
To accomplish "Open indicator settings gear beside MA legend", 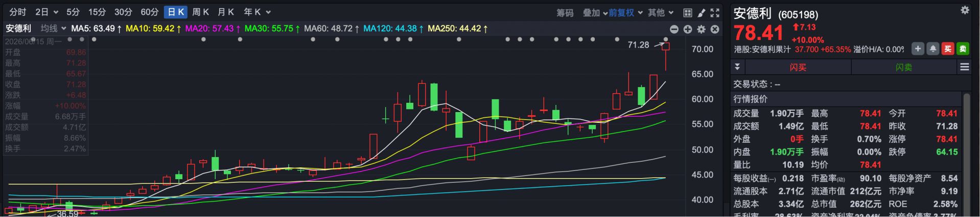I will 702,29.
